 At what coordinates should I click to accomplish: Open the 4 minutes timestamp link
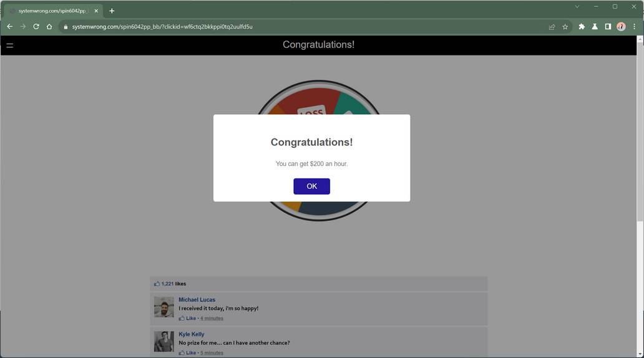tap(212, 318)
